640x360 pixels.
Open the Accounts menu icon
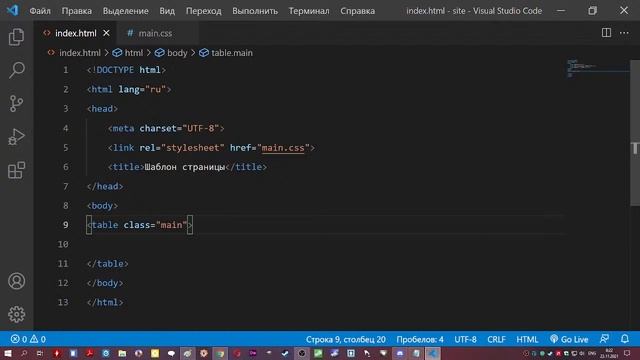pyautogui.click(x=16, y=281)
